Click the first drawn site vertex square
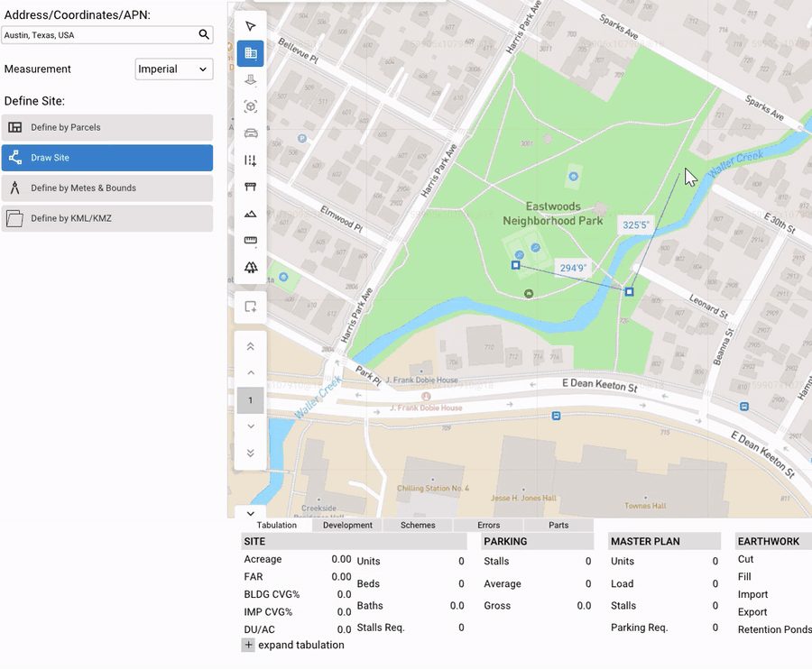This screenshot has width=812, height=669. click(515, 265)
